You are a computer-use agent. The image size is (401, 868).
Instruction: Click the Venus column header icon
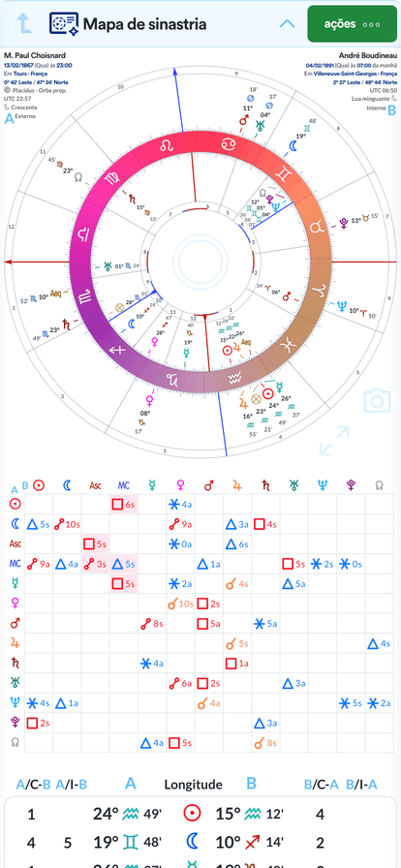tap(180, 485)
